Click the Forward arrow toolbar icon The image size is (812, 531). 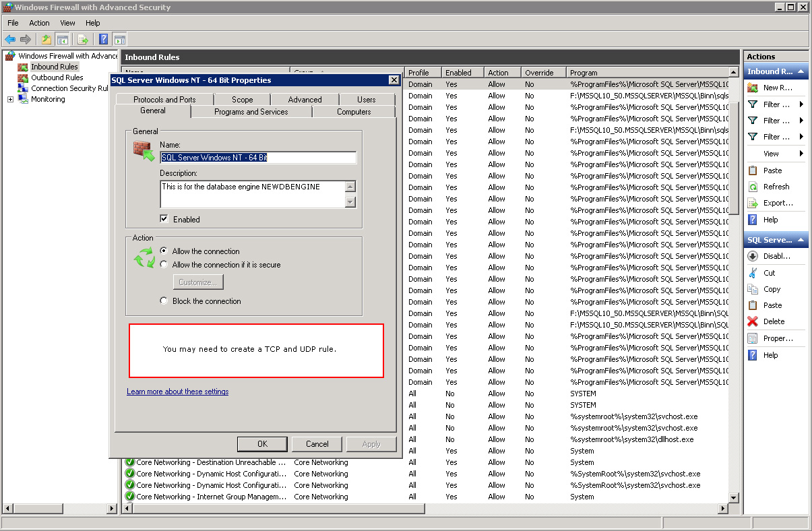26,39
